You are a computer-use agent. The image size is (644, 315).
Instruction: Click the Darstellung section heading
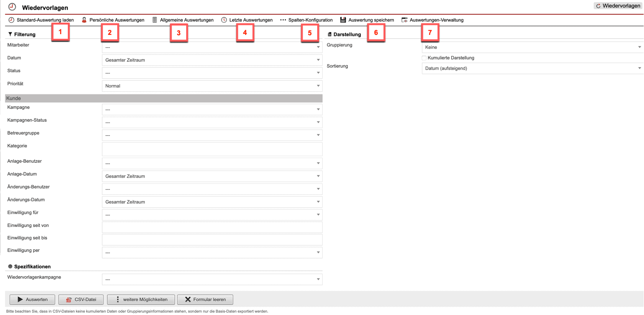pyautogui.click(x=347, y=34)
